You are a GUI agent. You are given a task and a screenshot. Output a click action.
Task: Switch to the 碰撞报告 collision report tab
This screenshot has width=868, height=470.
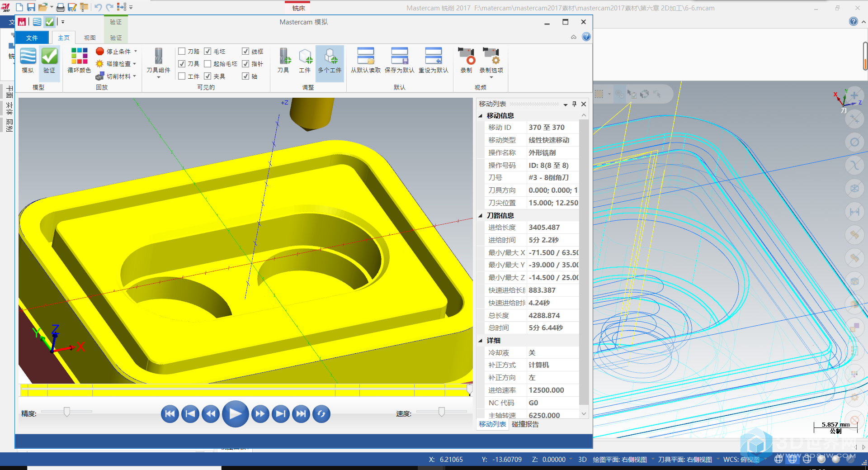(525, 424)
